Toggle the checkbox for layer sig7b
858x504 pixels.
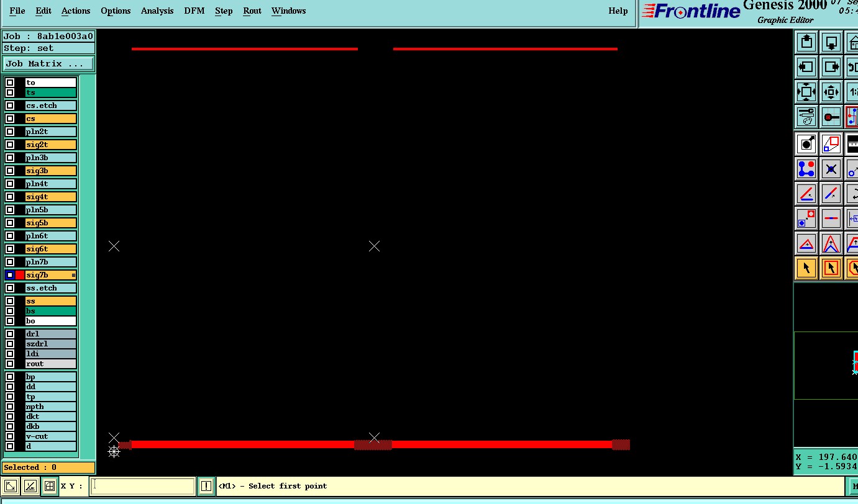(x=10, y=275)
